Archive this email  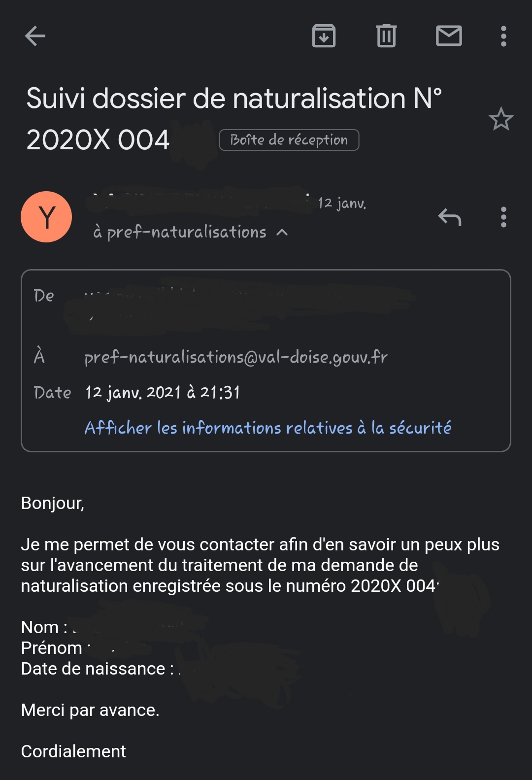(x=324, y=36)
